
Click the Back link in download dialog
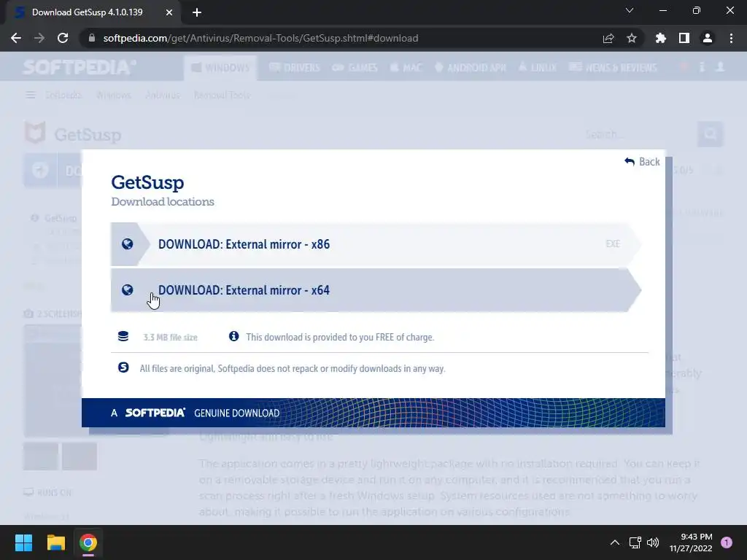642,162
